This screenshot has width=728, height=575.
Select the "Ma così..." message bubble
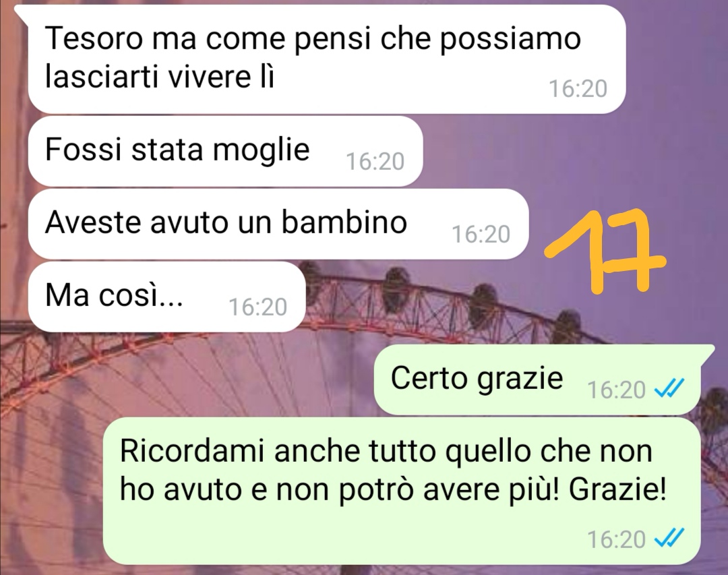click(x=166, y=297)
